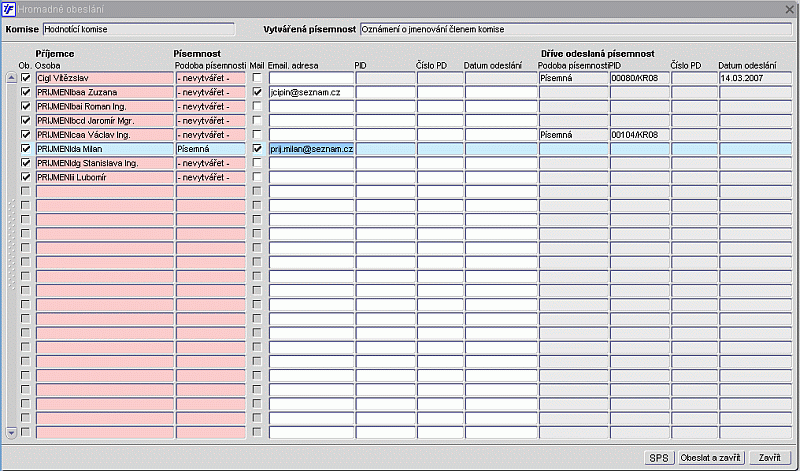Open Podoba písemnosti field for PRIJMENIdg Stanislava Ing.
800x471 pixels.
tap(211, 163)
